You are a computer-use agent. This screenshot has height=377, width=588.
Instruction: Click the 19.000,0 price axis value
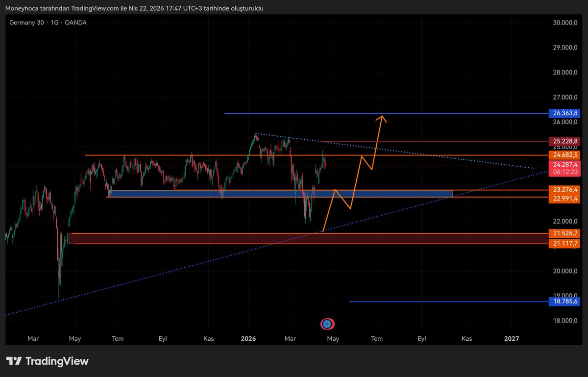point(565,296)
